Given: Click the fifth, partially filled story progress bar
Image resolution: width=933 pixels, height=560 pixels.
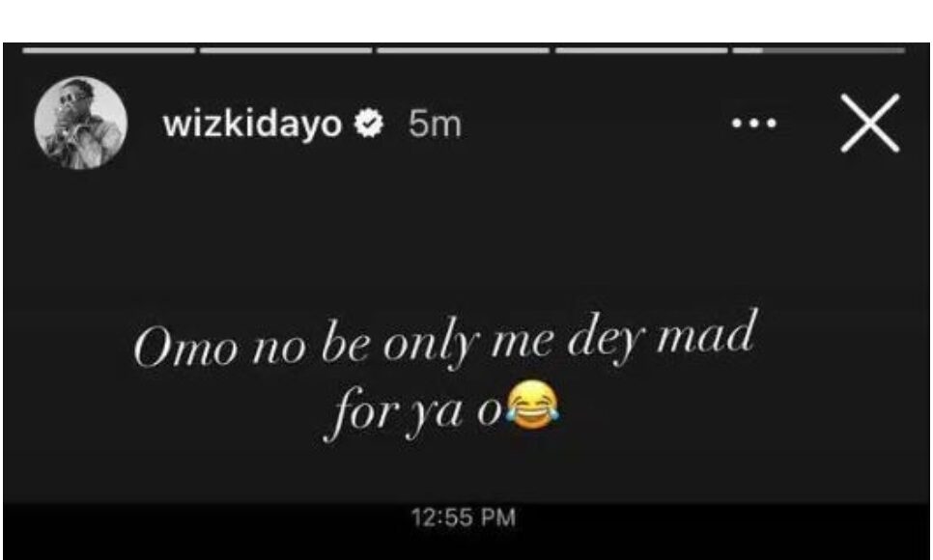Looking at the screenshot, I should (819, 49).
